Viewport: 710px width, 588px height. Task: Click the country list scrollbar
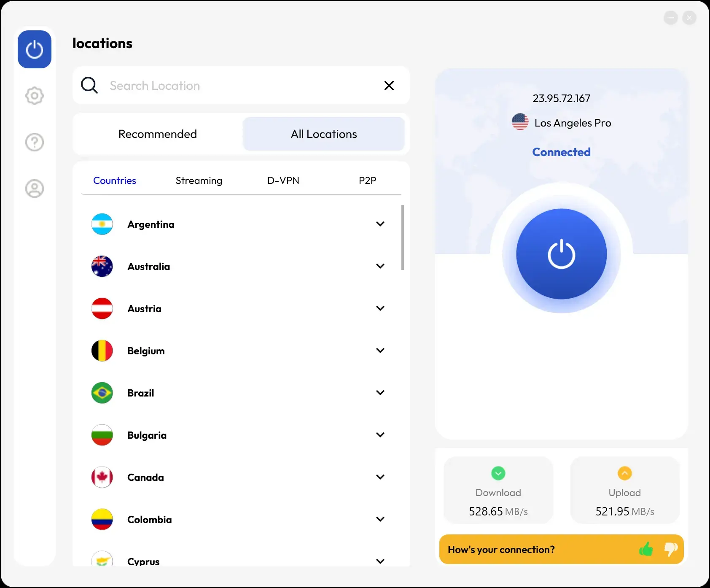click(x=403, y=237)
